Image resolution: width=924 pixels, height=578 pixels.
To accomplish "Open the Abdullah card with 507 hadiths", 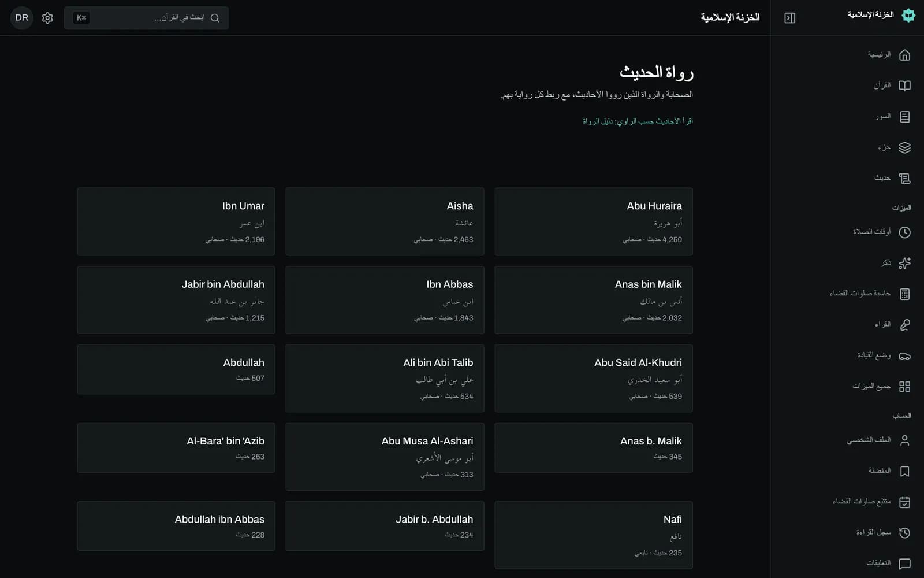I will [176, 369].
